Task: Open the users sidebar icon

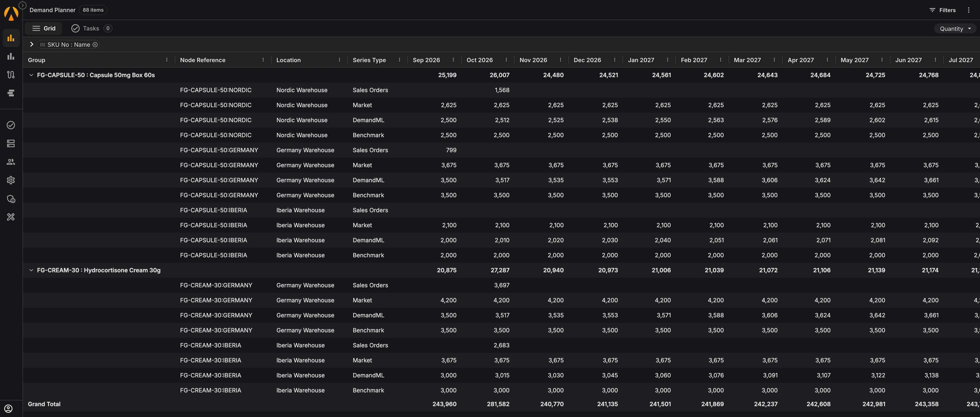Action: click(x=11, y=162)
